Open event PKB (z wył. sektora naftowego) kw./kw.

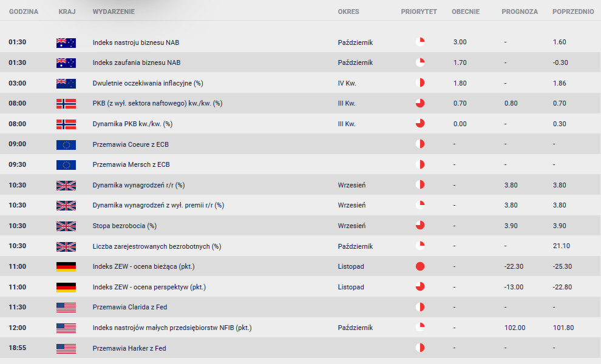[157, 104]
